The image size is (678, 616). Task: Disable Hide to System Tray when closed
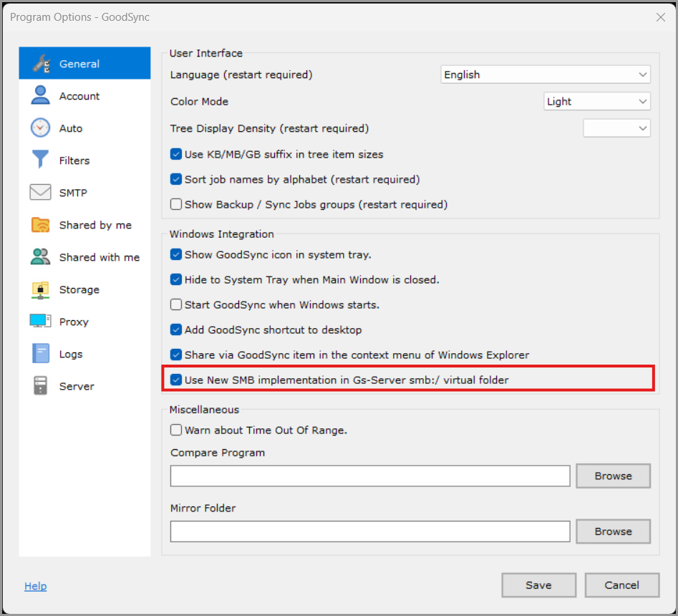tap(176, 279)
